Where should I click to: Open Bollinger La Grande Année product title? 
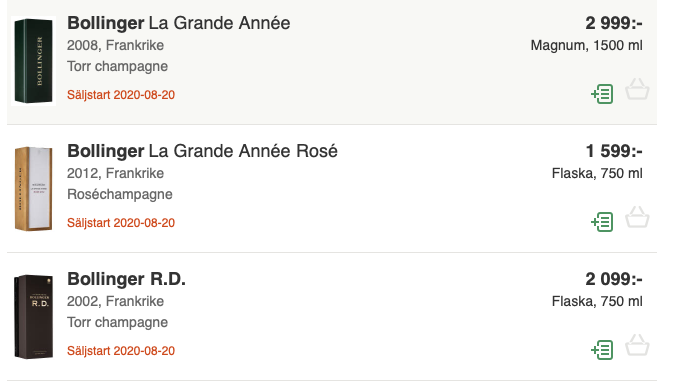(178, 23)
